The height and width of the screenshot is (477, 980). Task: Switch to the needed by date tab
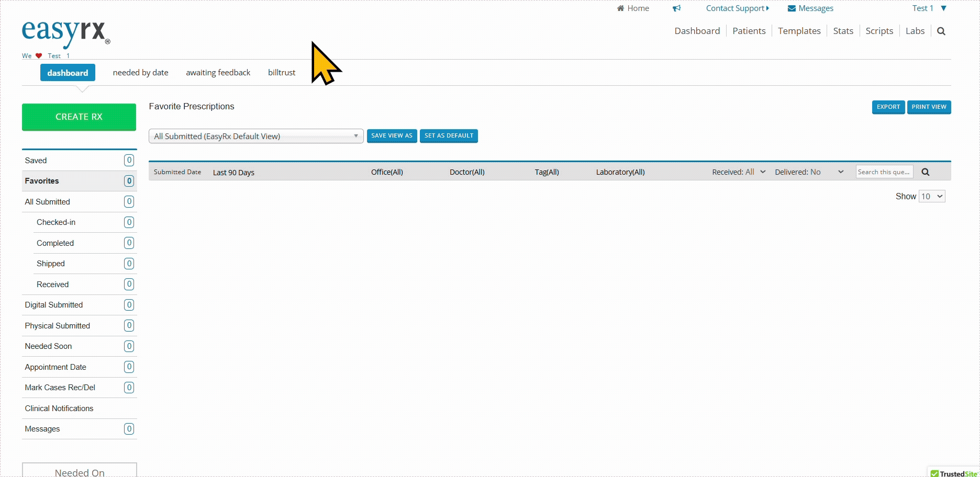coord(140,73)
